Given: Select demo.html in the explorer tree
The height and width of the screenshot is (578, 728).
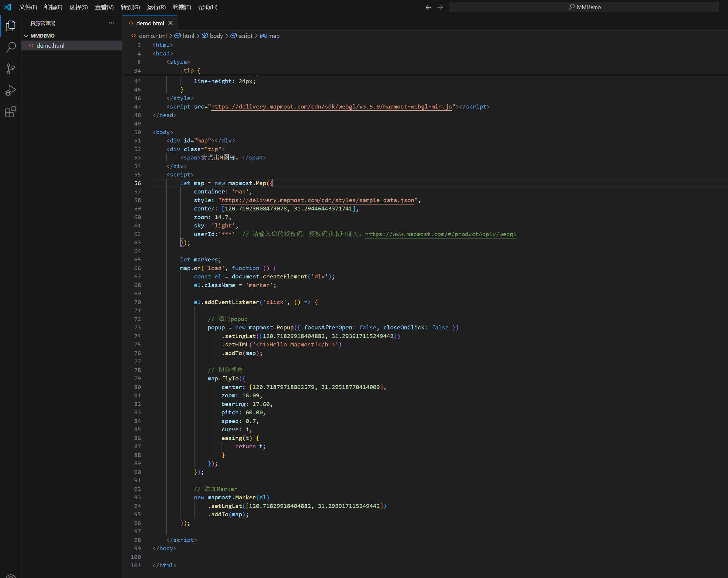Looking at the screenshot, I should 72,46.
